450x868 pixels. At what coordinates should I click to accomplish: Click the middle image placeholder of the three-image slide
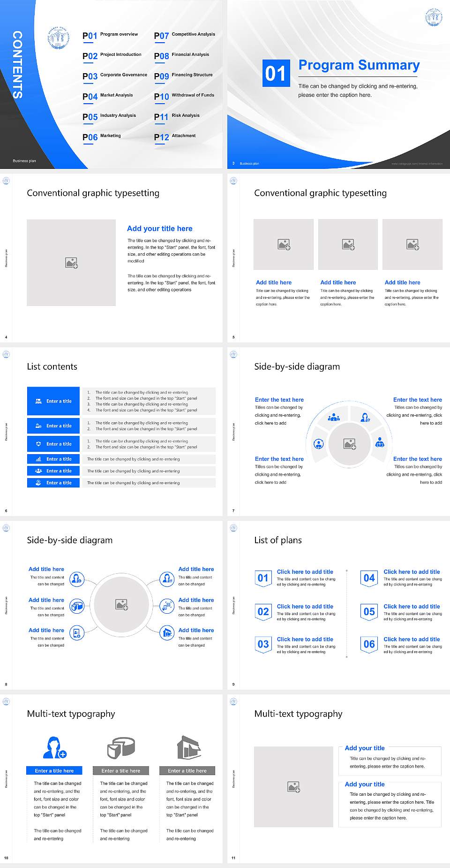[348, 244]
